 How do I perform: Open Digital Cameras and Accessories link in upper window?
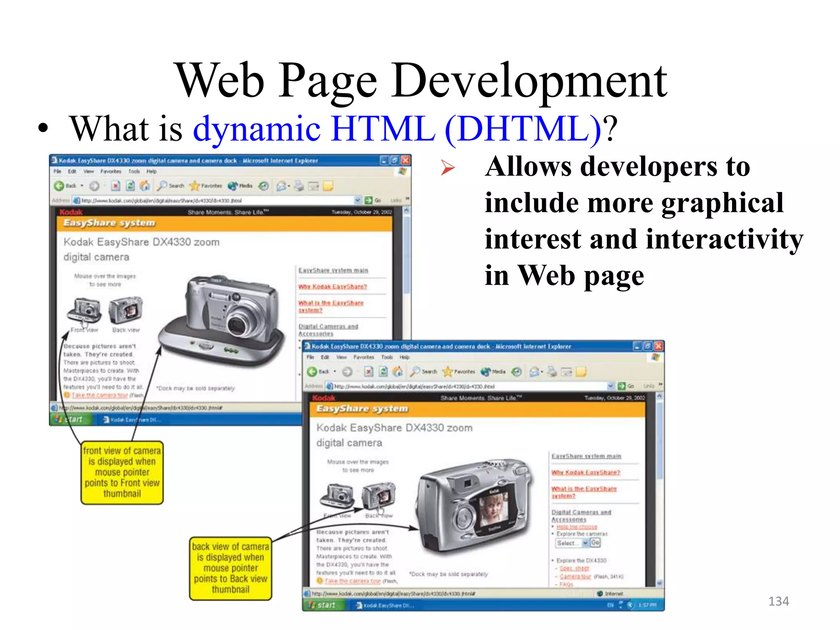tap(328, 330)
